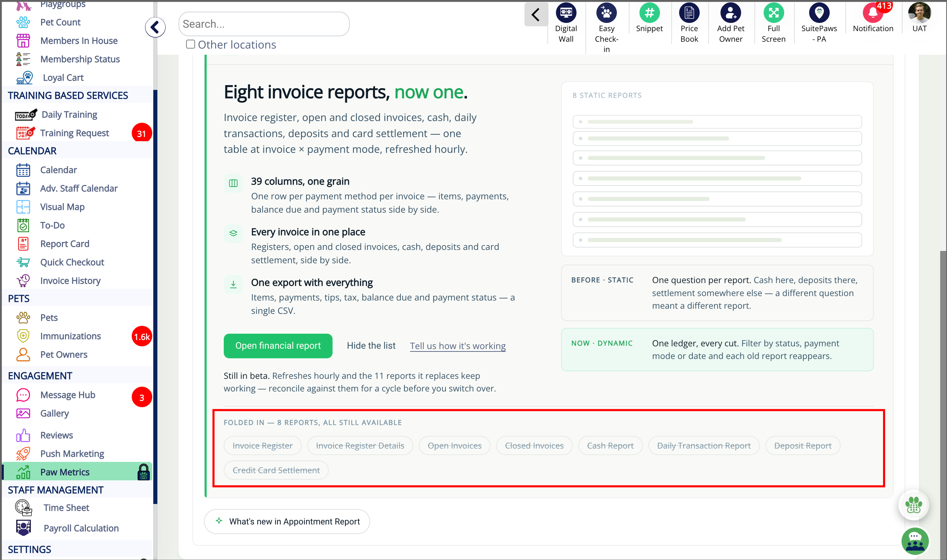Follow Tell us how it's working link
Viewport: 947px width, 560px height.
point(458,346)
